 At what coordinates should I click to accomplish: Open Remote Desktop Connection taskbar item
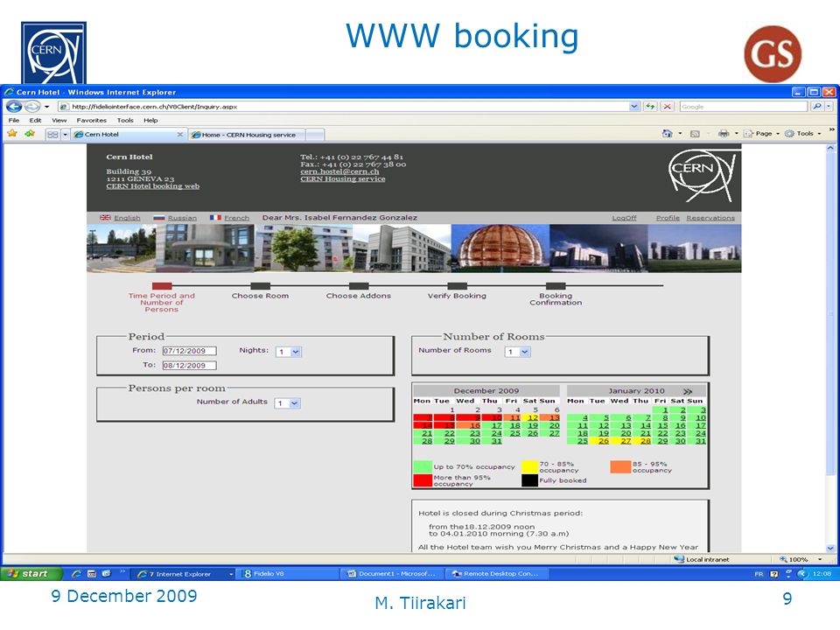pyautogui.click(x=495, y=573)
